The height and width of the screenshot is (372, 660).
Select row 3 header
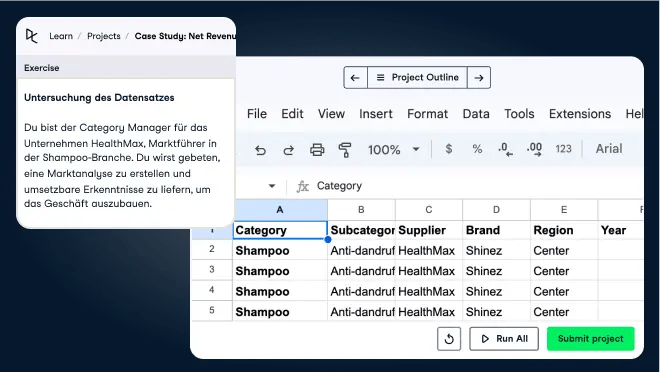212,270
